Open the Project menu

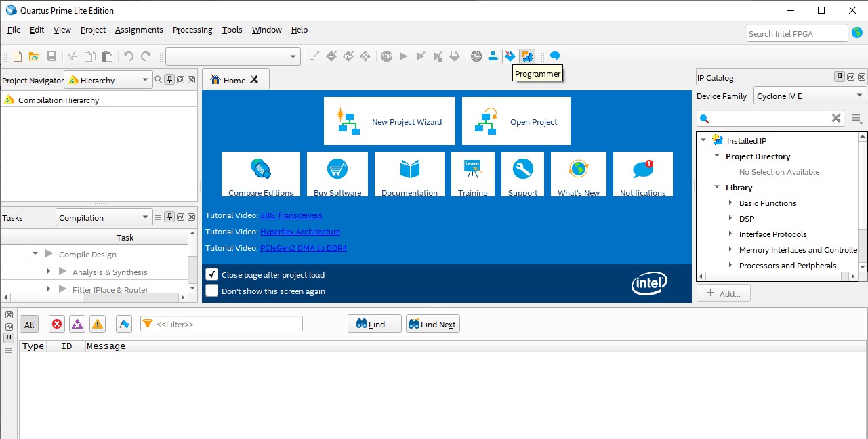(x=93, y=30)
